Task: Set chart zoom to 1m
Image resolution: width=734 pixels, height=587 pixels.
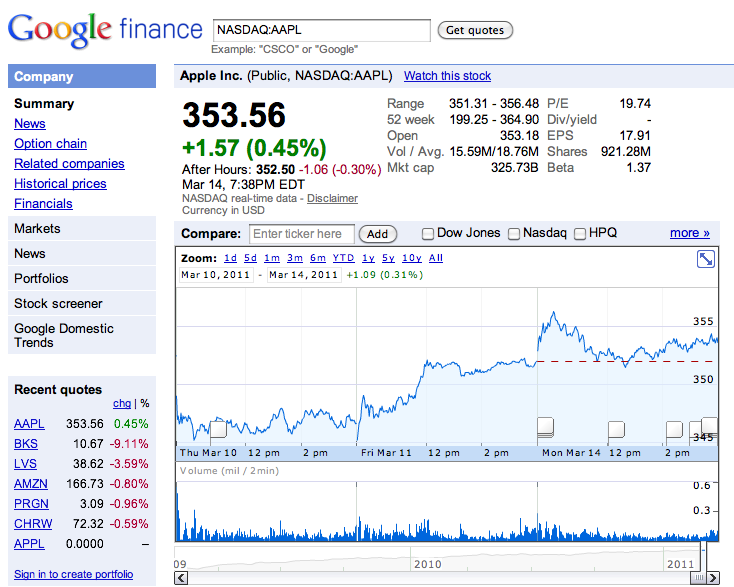Action: click(x=271, y=258)
